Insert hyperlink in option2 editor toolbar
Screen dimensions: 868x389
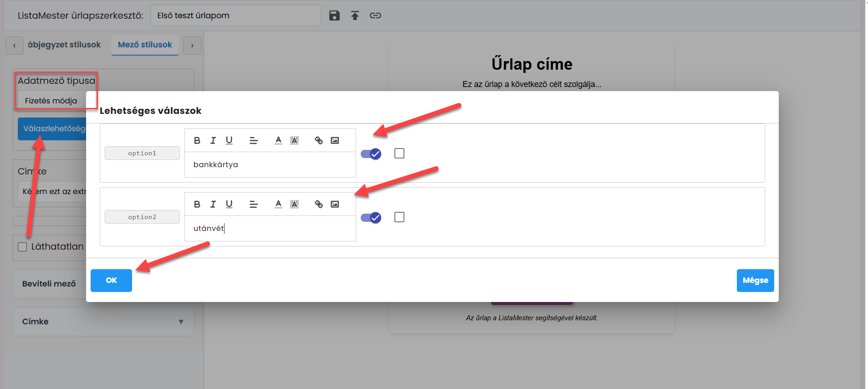pyautogui.click(x=319, y=204)
